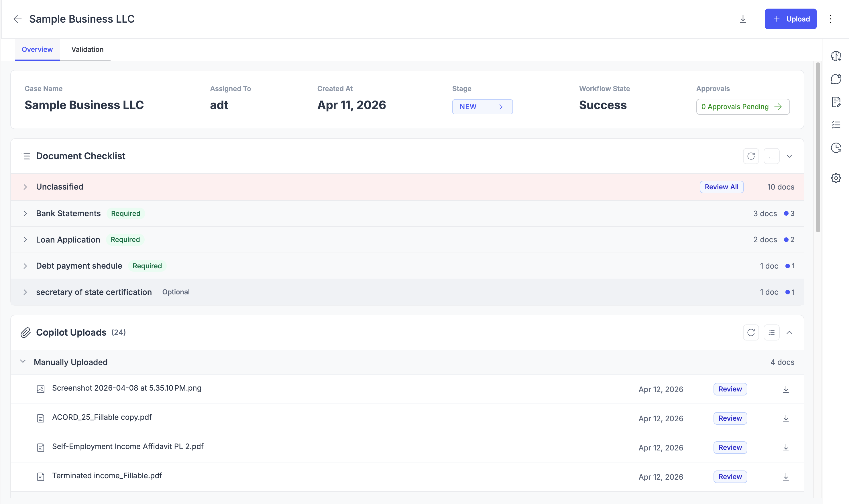Viewport: 849px width, 504px height.
Task: Expand the Unclassified checklist row
Action: point(25,187)
